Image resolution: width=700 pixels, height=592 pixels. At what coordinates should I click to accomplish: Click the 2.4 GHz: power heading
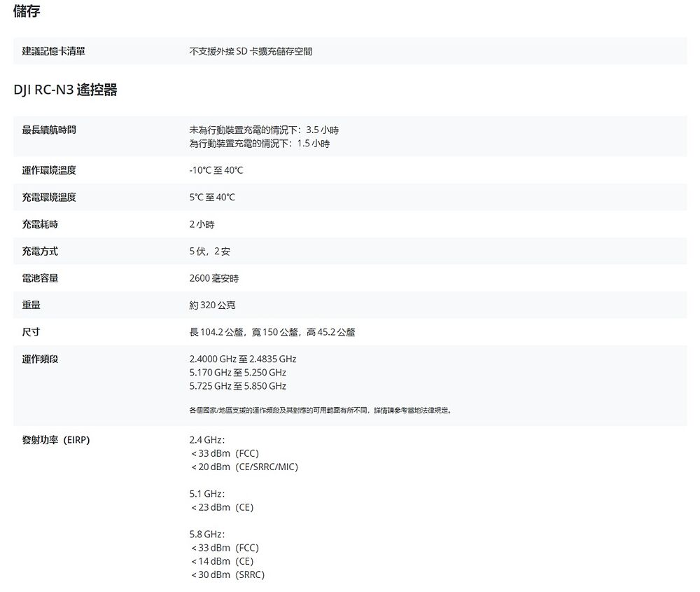coord(207,440)
